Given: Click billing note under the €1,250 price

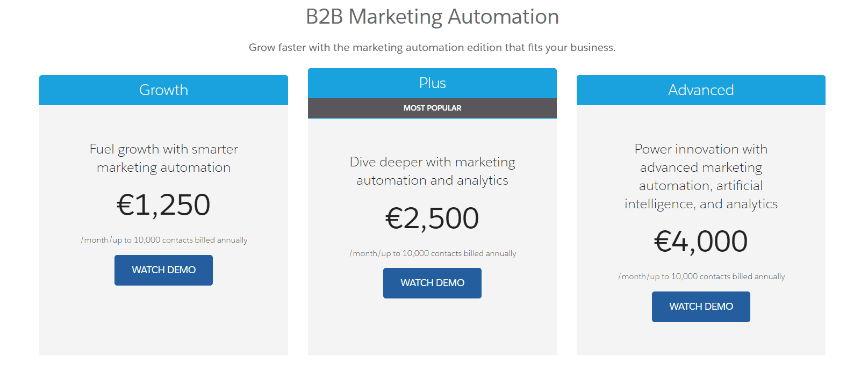Looking at the screenshot, I should (164, 240).
